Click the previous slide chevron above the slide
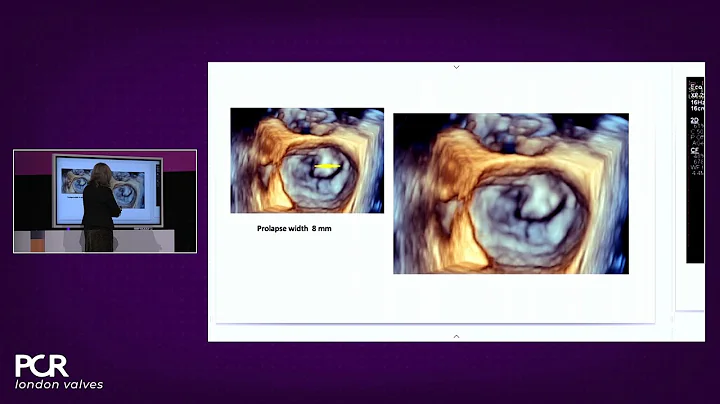 point(456,67)
